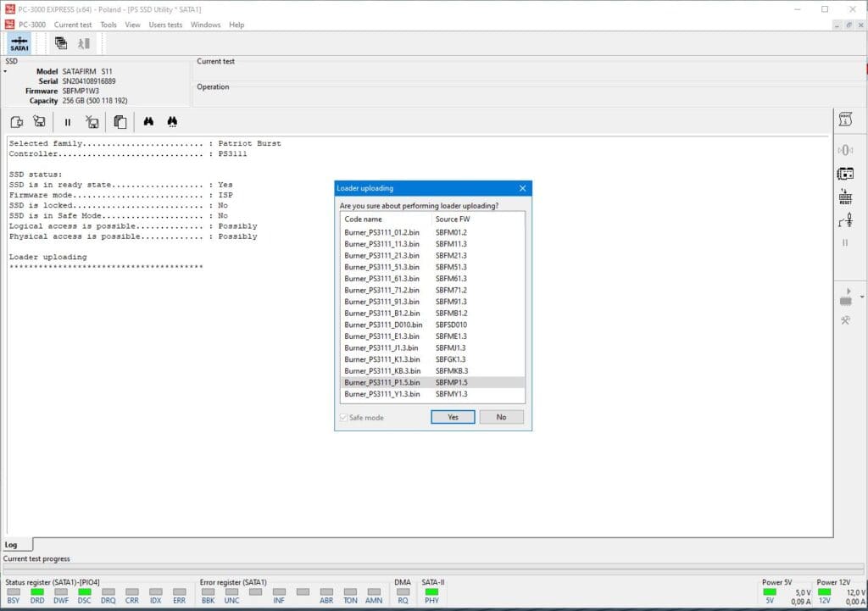Image resolution: width=868 pixels, height=611 pixels.
Task: Click the pause icon in the log toolbar
Action: click(x=68, y=122)
